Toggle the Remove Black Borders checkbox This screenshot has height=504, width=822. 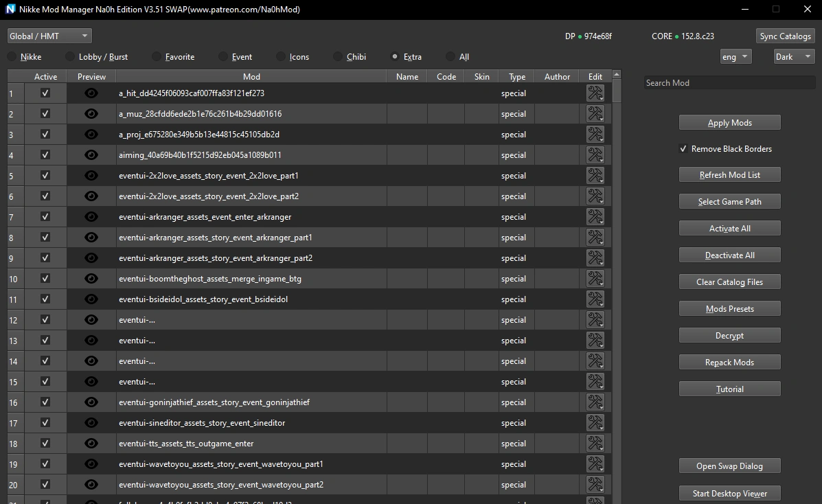[x=683, y=149]
